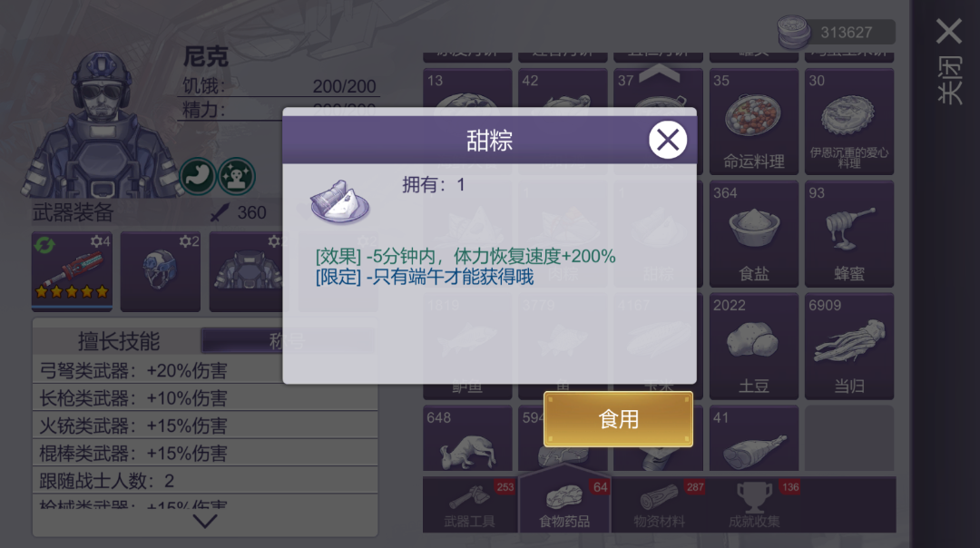
Task: Click the 食用 button to eat the item
Action: (x=618, y=418)
